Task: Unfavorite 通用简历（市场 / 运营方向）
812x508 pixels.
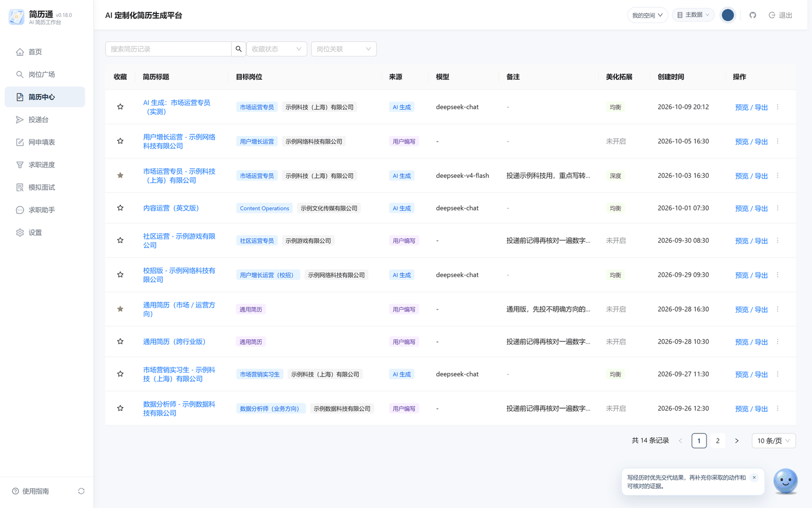Action: tap(120, 309)
